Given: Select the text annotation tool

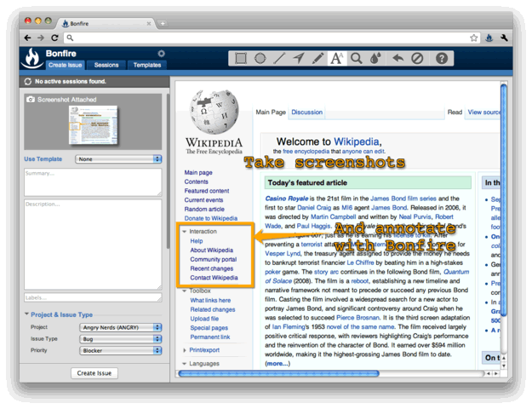Looking at the screenshot, I should tap(337, 59).
